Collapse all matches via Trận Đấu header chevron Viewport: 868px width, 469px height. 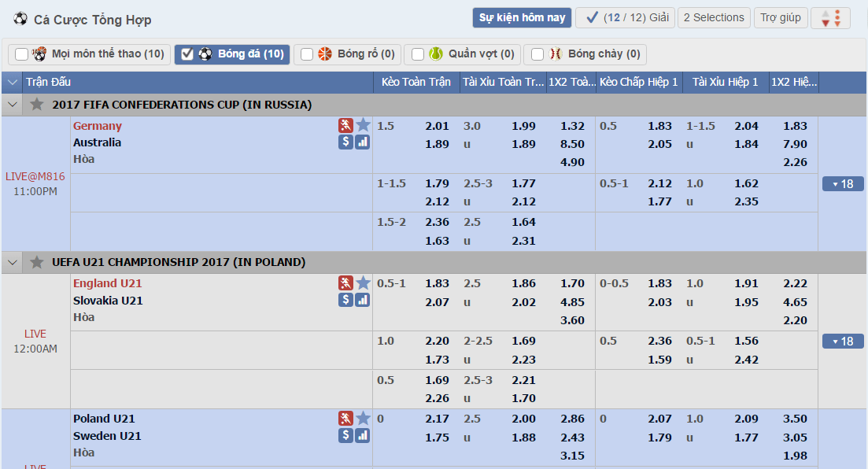click(12, 83)
